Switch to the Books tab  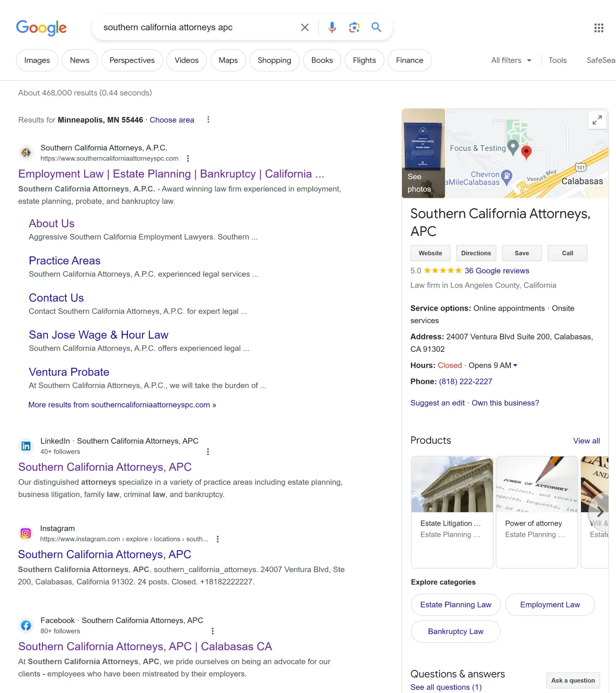tap(322, 60)
